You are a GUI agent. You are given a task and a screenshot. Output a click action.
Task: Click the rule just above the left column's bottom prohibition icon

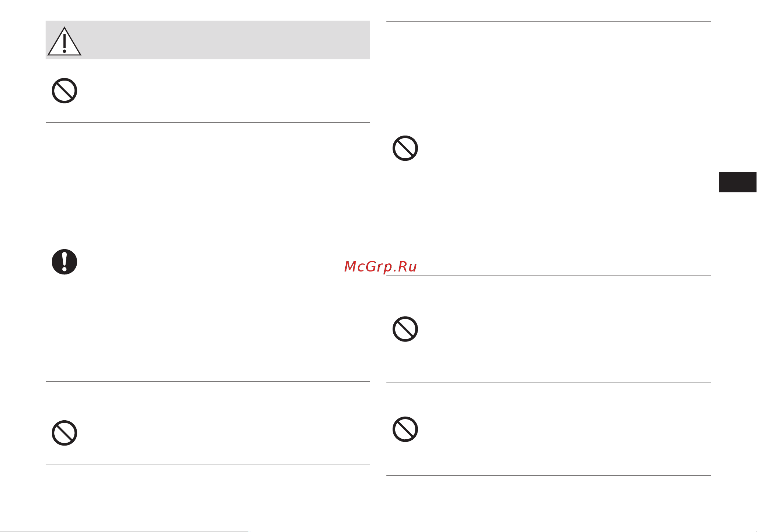(x=207, y=381)
